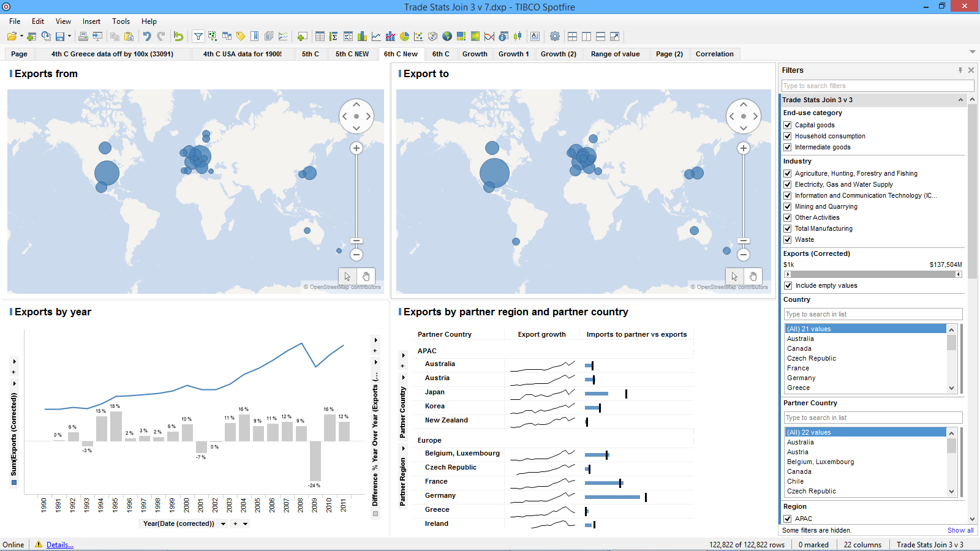
Task: Zoom in on the Exports from map
Action: [356, 148]
